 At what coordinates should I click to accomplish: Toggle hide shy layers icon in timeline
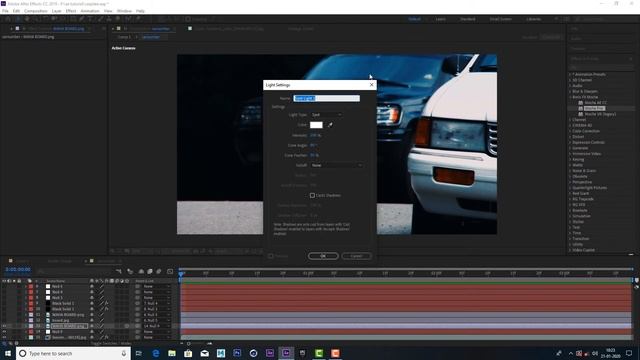pyautogui.click(x=141, y=271)
